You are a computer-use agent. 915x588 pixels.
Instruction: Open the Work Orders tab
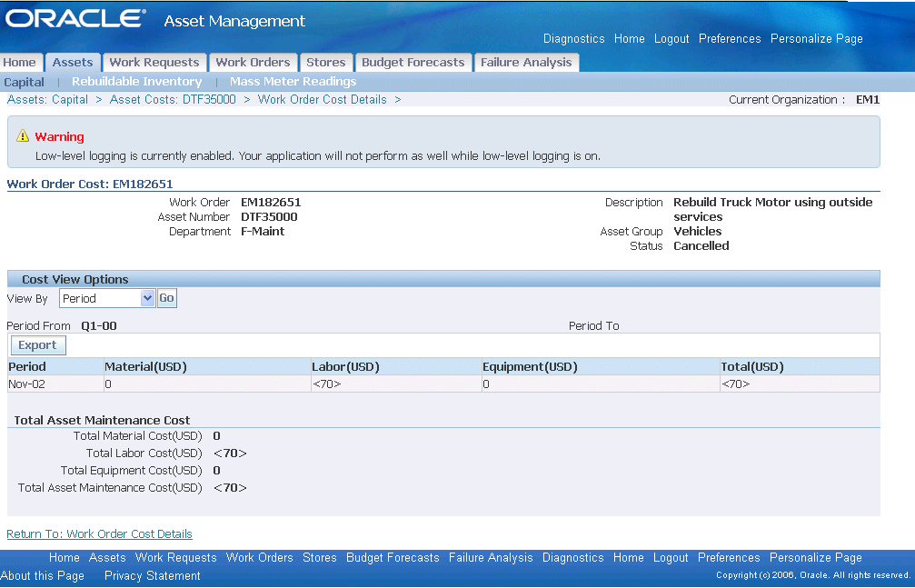pyautogui.click(x=253, y=63)
